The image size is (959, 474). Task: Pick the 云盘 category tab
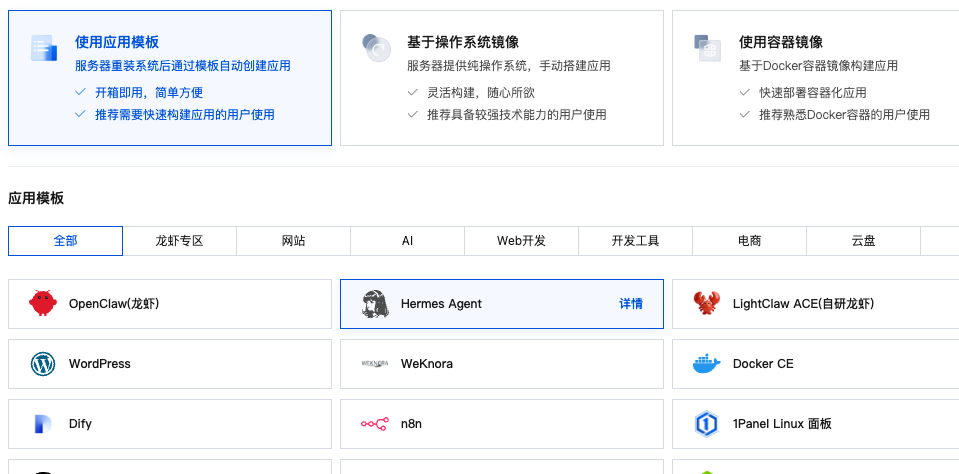click(864, 241)
